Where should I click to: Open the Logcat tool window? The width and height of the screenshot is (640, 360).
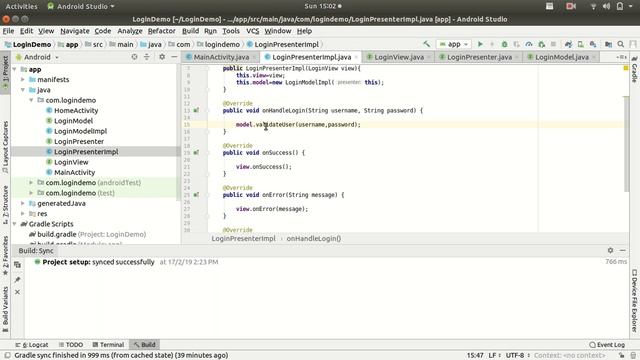[x=31, y=345]
